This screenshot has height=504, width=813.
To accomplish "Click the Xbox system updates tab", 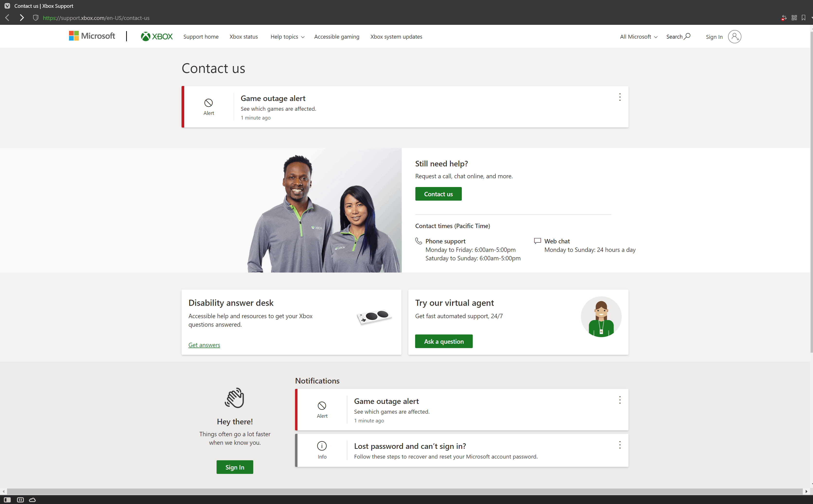I will pyautogui.click(x=397, y=37).
